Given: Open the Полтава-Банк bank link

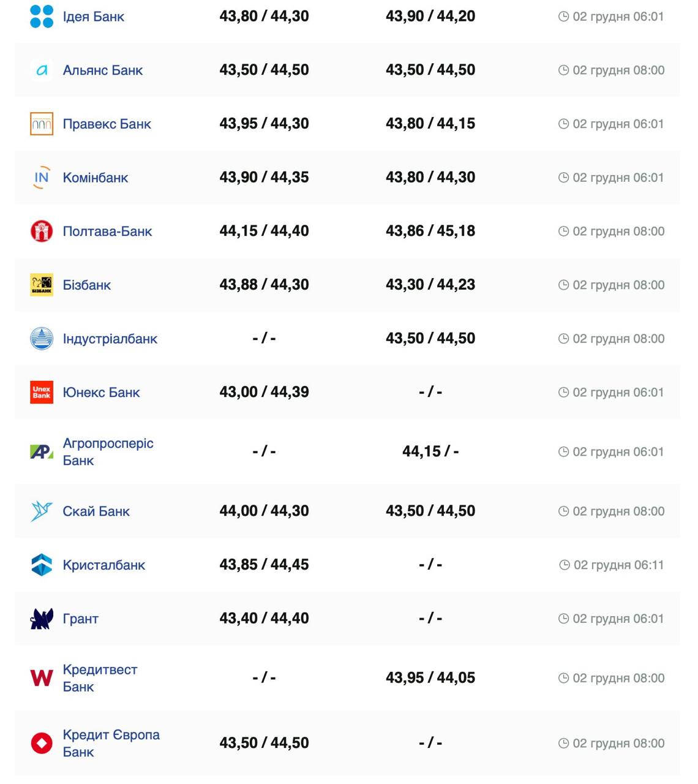Looking at the screenshot, I should (x=107, y=232).
